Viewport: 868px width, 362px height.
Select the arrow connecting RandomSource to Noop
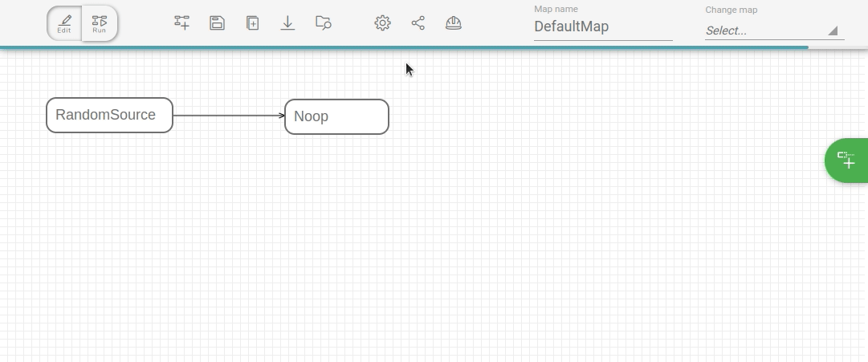(229, 116)
